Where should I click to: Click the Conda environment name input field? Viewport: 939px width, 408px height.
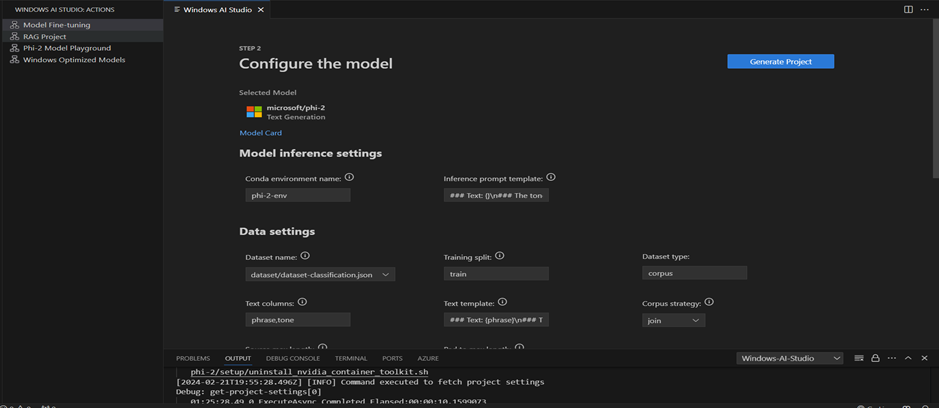pyautogui.click(x=298, y=196)
